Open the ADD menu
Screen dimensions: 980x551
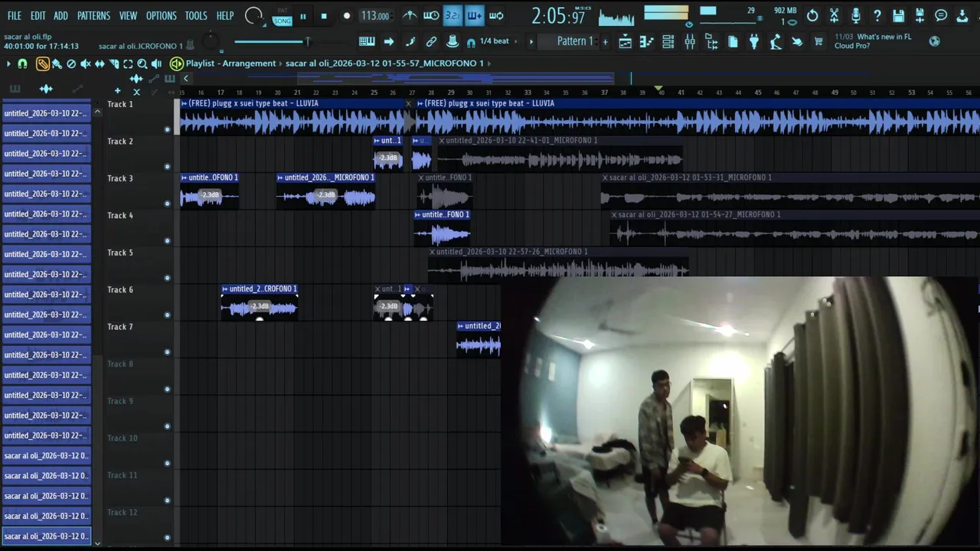pyautogui.click(x=60, y=15)
